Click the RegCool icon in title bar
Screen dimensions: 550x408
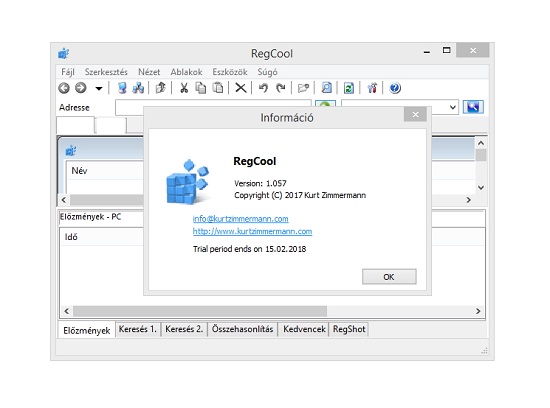click(x=63, y=53)
